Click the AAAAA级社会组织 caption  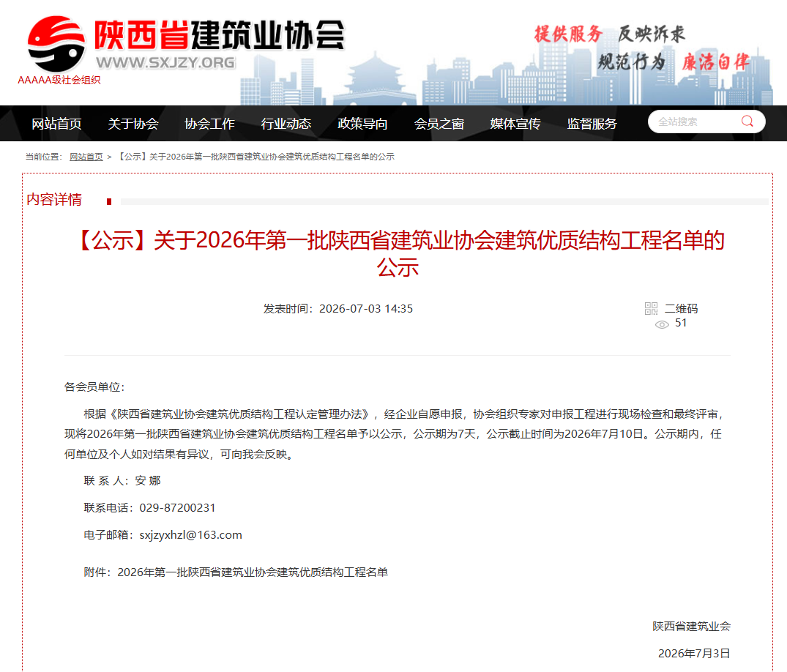(x=59, y=80)
